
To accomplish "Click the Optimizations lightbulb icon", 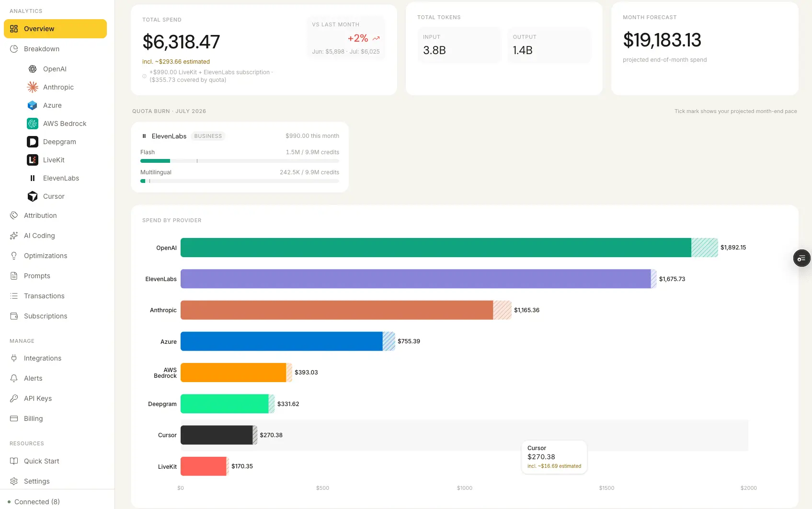I will click(x=14, y=256).
